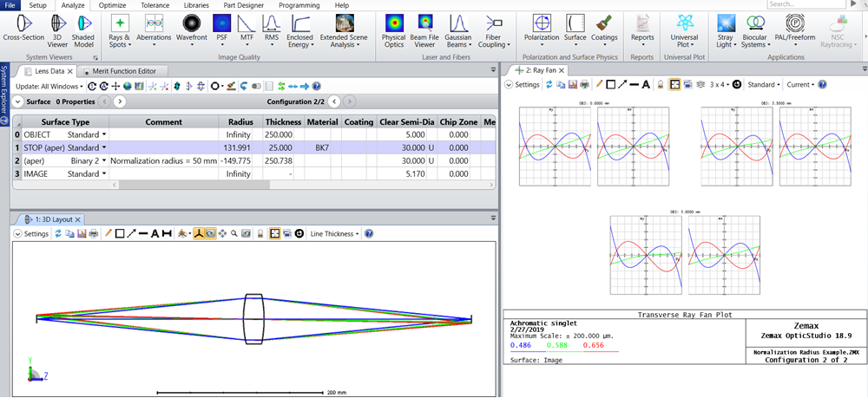Open the File menu

[10, 5]
